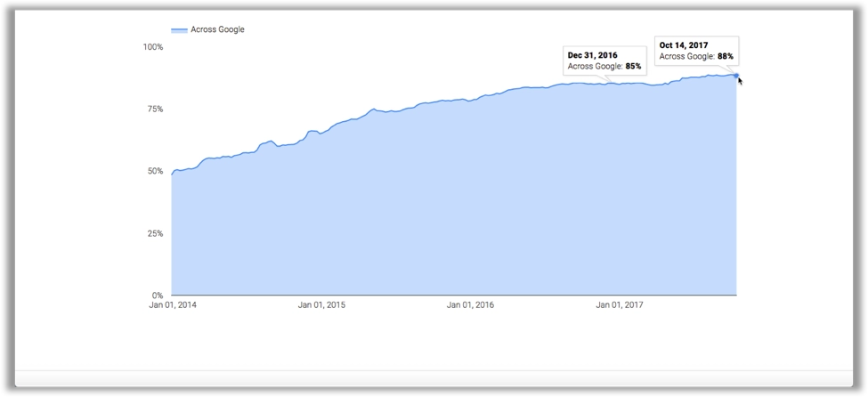
Task: Click the Oct 14, 2017 tooltip date heading
Action: (684, 45)
